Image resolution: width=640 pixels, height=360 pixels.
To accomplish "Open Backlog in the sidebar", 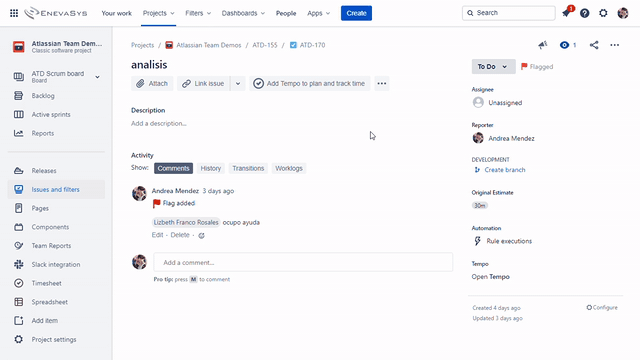I will tap(56, 96).
